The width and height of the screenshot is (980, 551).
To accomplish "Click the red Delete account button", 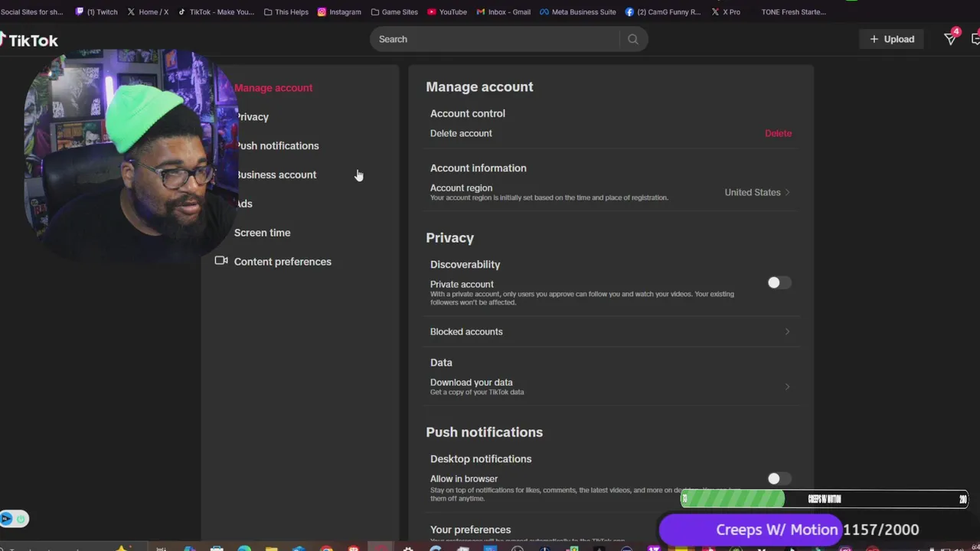I will point(778,133).
